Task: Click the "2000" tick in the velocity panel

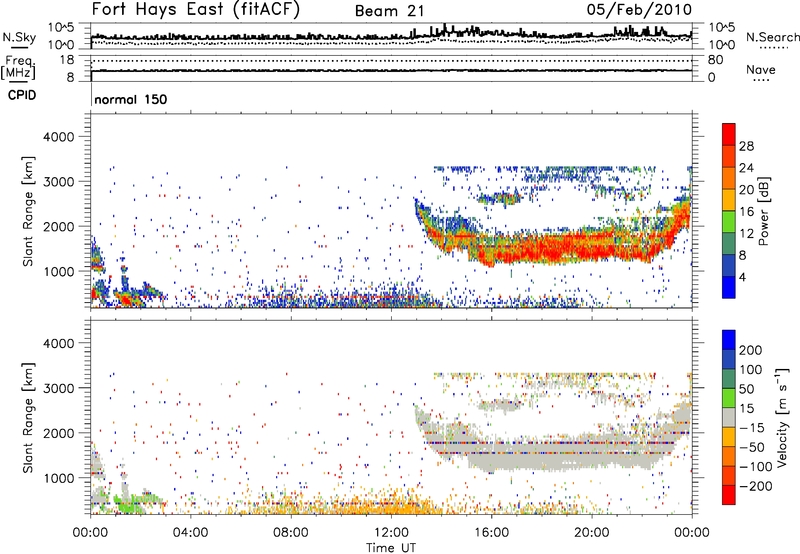Action: (58, 433)
